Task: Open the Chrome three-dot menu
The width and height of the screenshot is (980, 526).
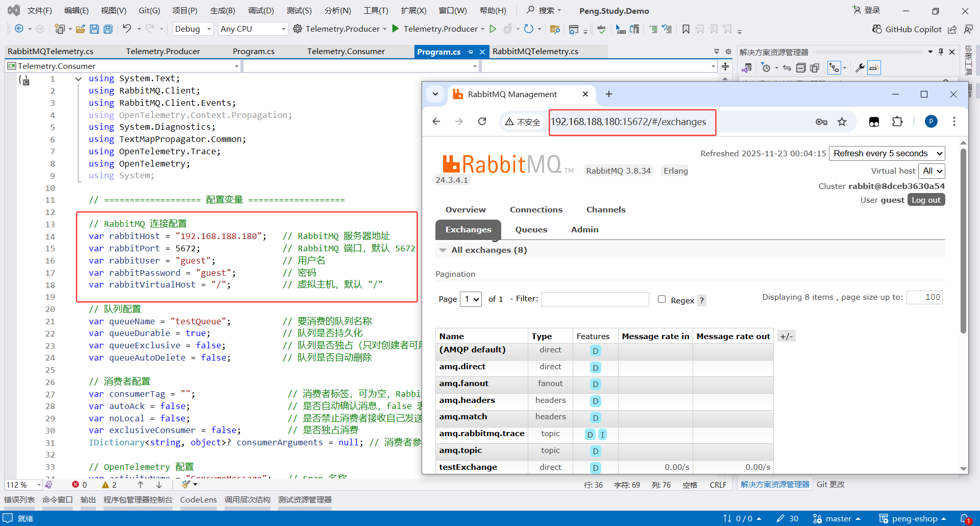Action: point(954,122)
